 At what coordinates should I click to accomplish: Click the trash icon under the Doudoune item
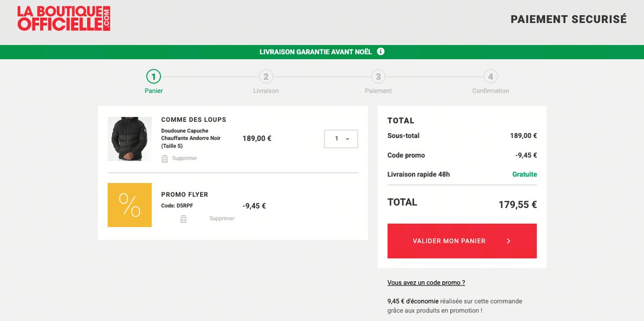pos(165,158)
